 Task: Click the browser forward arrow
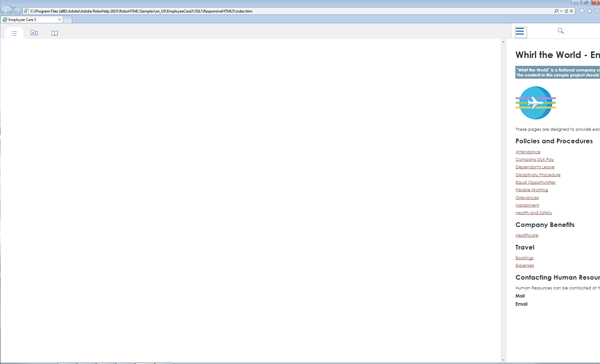point(17,11)
